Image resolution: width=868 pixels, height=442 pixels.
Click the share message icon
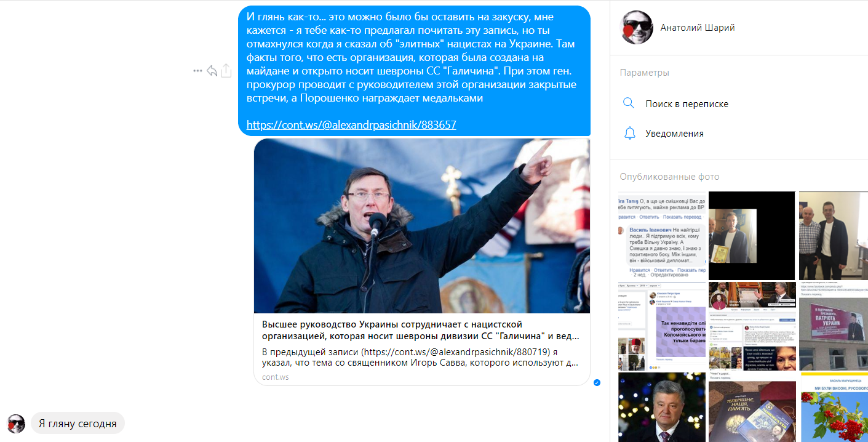point(226,70)
